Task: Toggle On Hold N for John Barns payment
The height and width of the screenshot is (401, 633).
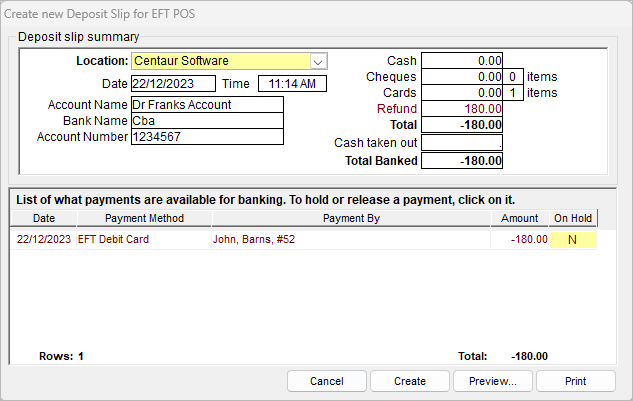Action: [572, 240]
